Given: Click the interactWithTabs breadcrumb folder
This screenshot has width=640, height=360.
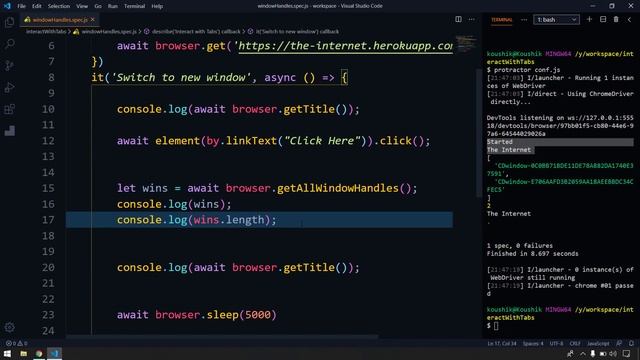Looking at the screenshot, I should pos(46,31).
